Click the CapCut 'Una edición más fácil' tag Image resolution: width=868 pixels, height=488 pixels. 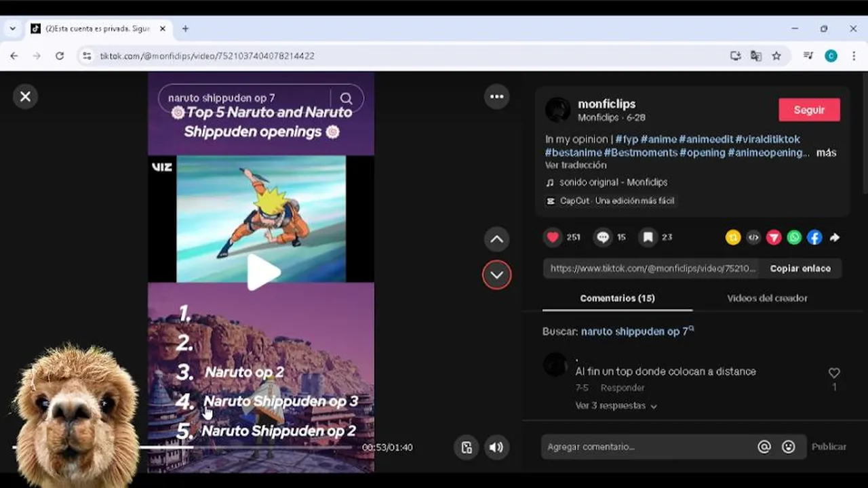[x=610, y=201]
